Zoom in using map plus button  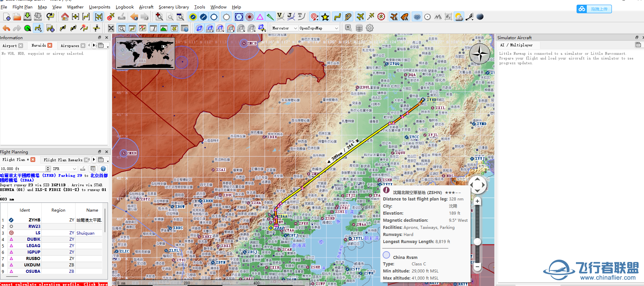click(477, 201)
